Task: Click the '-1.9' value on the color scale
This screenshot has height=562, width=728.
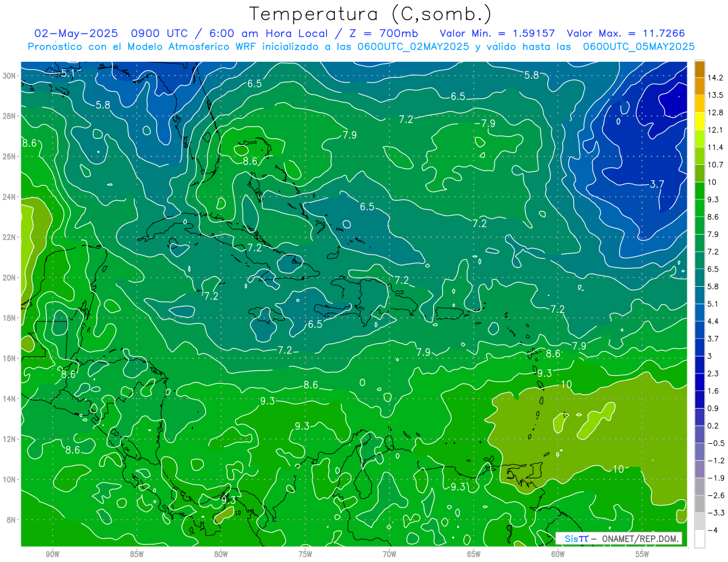Action: (715, 478)
